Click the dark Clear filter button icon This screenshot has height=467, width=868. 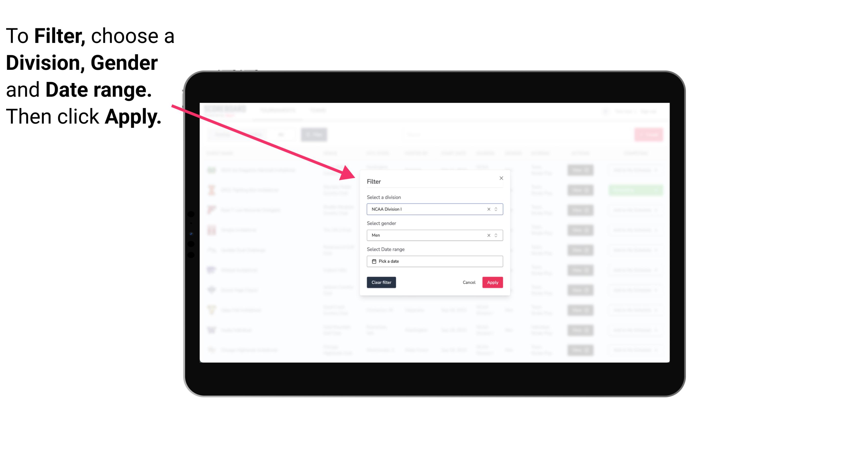tap(381, 283)
